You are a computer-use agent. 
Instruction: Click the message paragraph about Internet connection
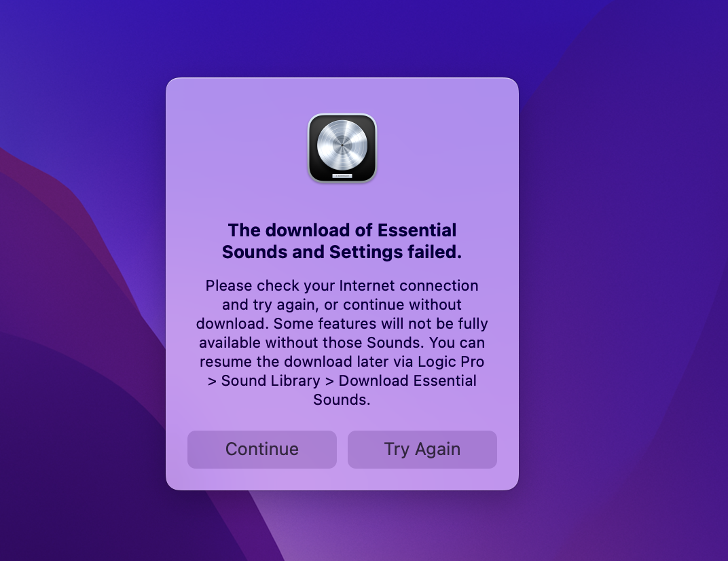coord(342,342)
